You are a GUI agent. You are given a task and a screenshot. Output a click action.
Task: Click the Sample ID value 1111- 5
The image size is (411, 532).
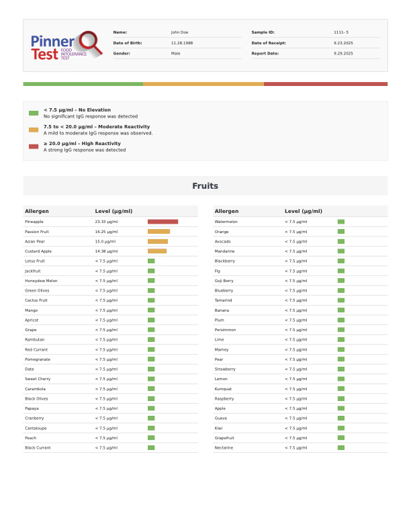[341, 32]
